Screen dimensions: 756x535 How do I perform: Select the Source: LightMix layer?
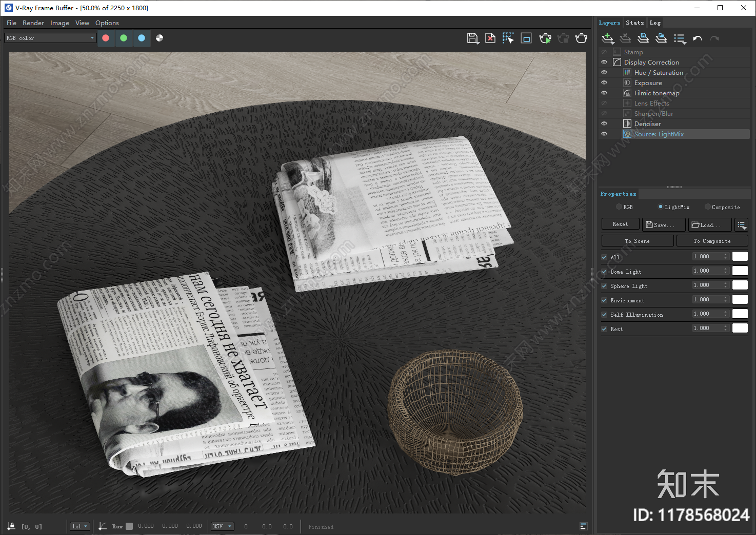coord(674,134)
